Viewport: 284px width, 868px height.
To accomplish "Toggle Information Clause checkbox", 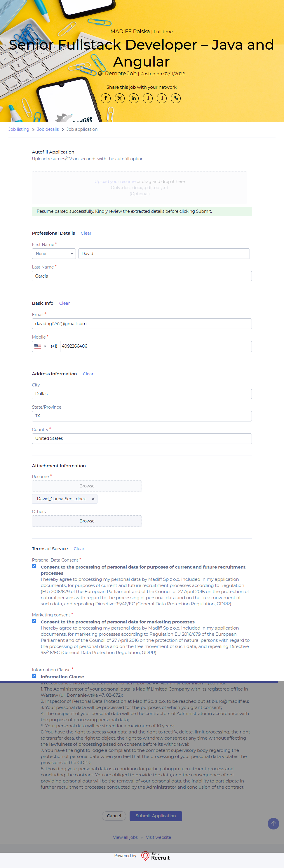I will click(x=34, y=676).
